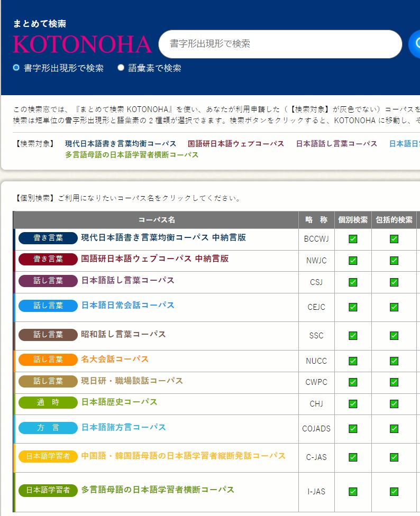Screen dimensions: 420x516
Task: Open 中国語・韓国語母語の日本語学習者縦断発話コーパス link
Action: (184, 456)
